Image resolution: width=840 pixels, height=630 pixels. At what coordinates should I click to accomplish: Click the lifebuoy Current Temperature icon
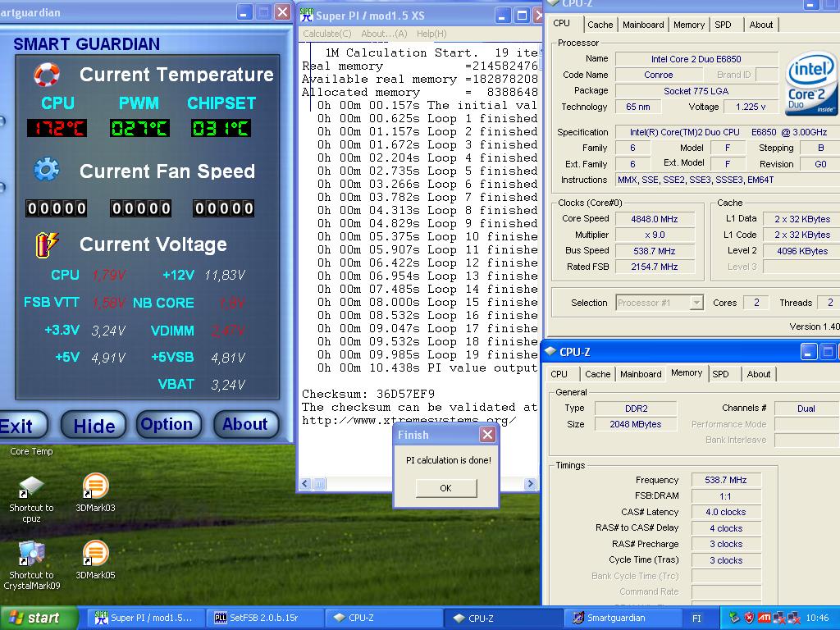47,75
